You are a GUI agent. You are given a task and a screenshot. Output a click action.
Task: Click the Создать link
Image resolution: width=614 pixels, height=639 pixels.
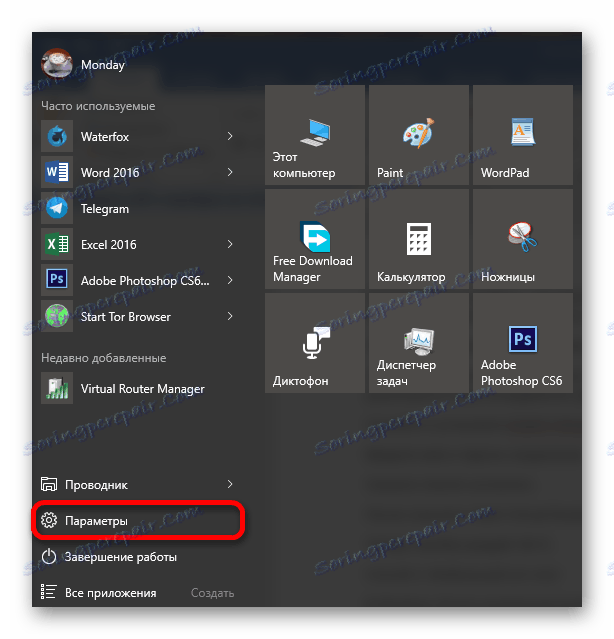pyautogui.click(x=212, y=593)
